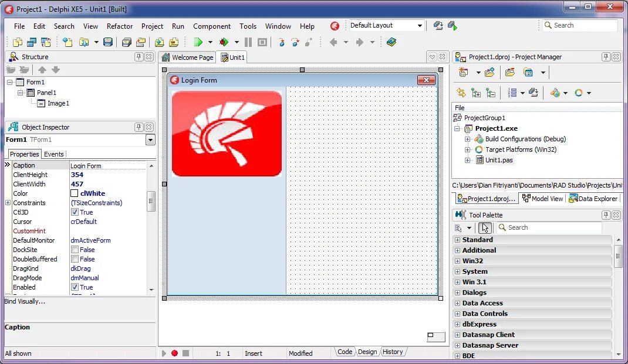The height and width of the screenshot is (364, 628).
Task: Switch to the Code tab
Action: (x=345, y=352)
